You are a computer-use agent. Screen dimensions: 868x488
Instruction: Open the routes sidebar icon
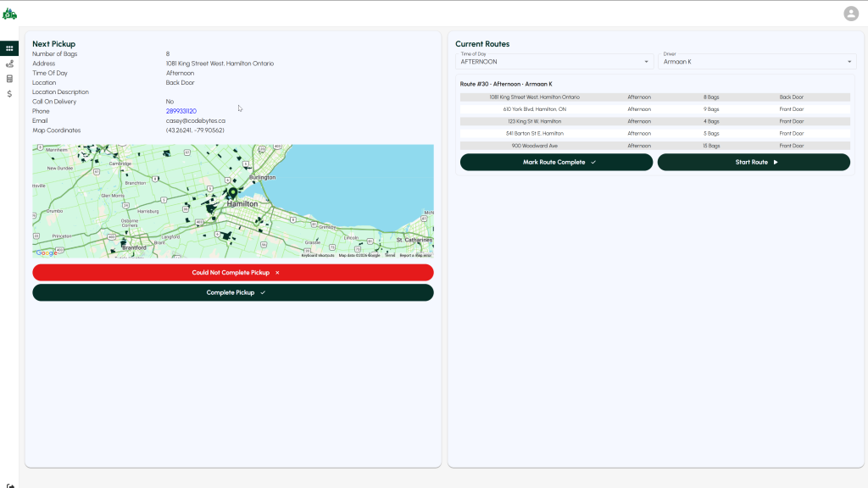click(x=9, y=64)
